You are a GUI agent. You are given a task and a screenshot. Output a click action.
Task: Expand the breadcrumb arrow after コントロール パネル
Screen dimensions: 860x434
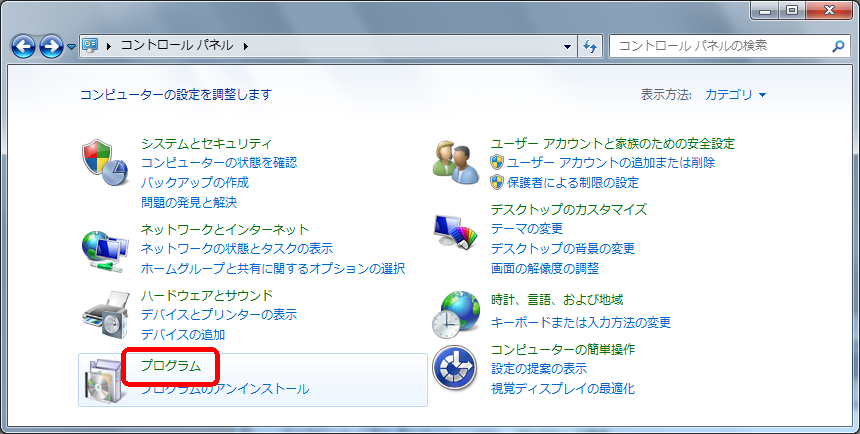tap(245, 46)
